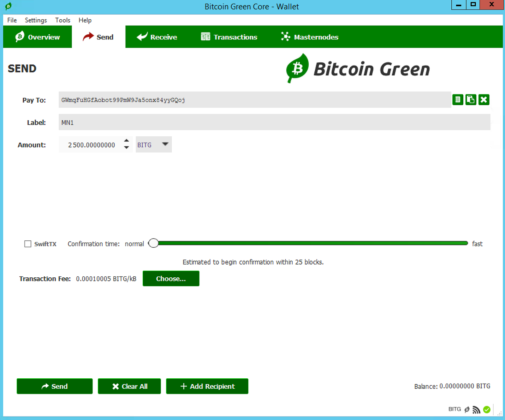Click the Label field containing MN1

pos(274,122)
